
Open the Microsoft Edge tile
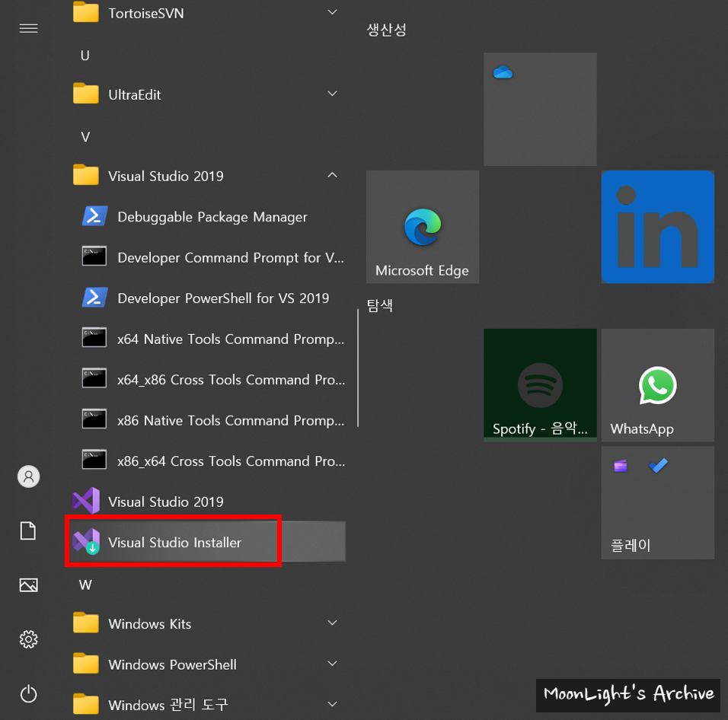click(x=423, y=227)
